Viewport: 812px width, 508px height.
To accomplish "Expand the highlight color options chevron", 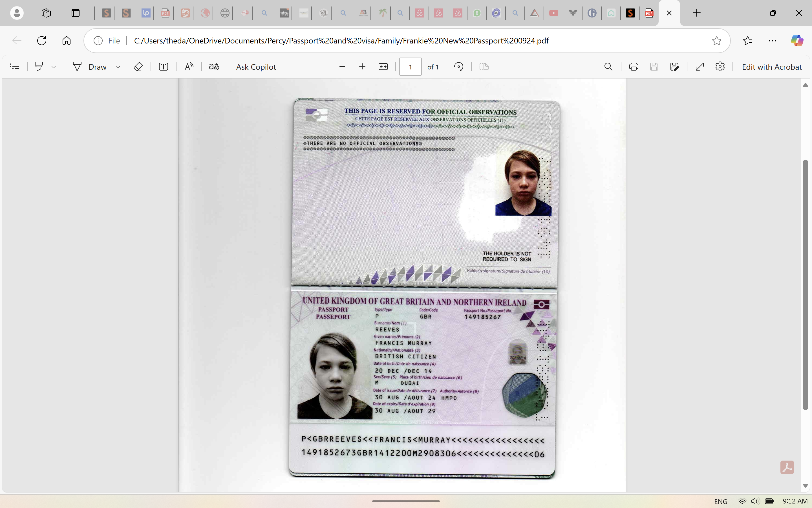I will tap(54, 67).
